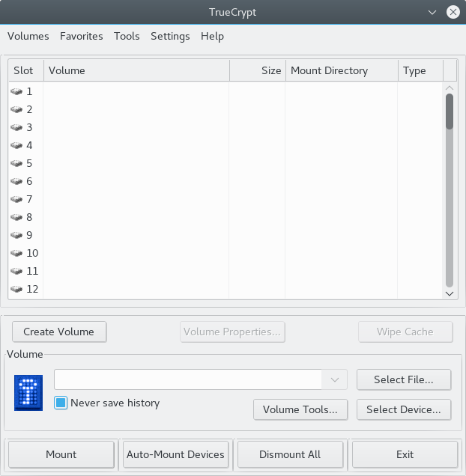
Task: Click the slot list scroll up arrow
Action: click(x=450, y=88)
